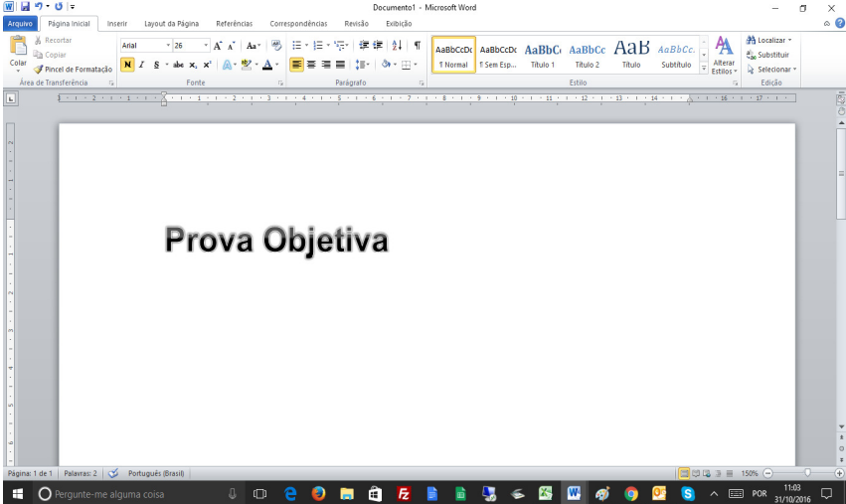Click zoom slider handle
This screenshot has width=846, height=504.
[807, 473]
